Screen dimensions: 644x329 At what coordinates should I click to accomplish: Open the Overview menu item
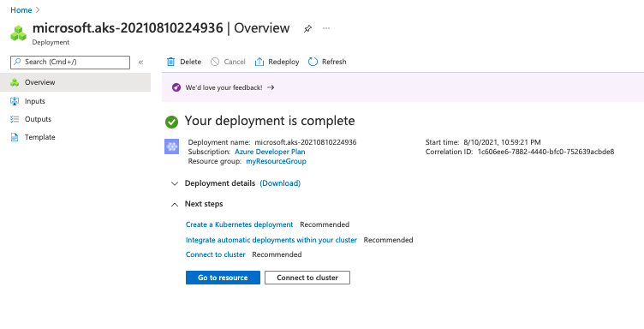click(x=75, y=82)
